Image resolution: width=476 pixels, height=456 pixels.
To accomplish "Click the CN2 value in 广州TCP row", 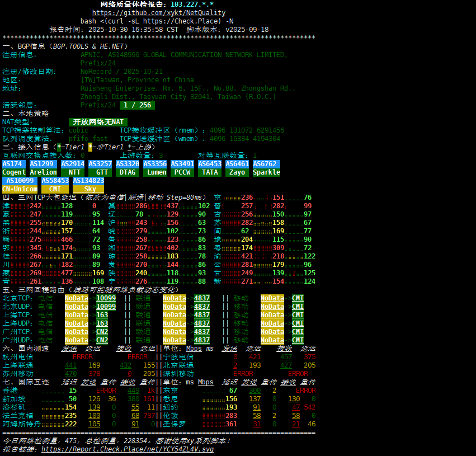I will pos(102,332).
